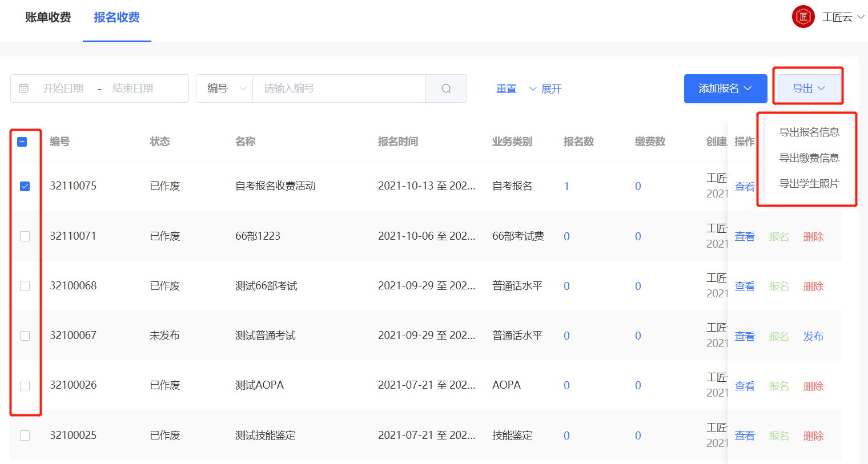Uncheck the checkbox for row 32110075
This screenshot has width=868, height=464.
pos(25,186)
